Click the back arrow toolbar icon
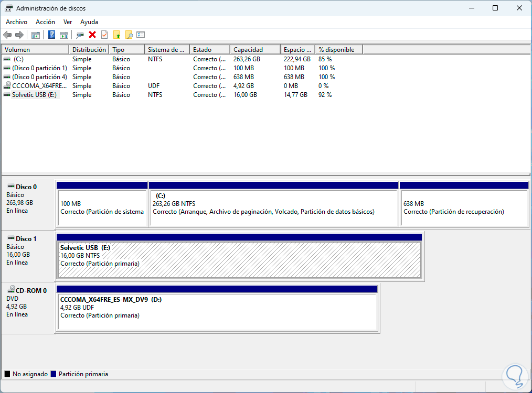Image resolution: width=532 pixels, height=393 pixels. (7, 35)
